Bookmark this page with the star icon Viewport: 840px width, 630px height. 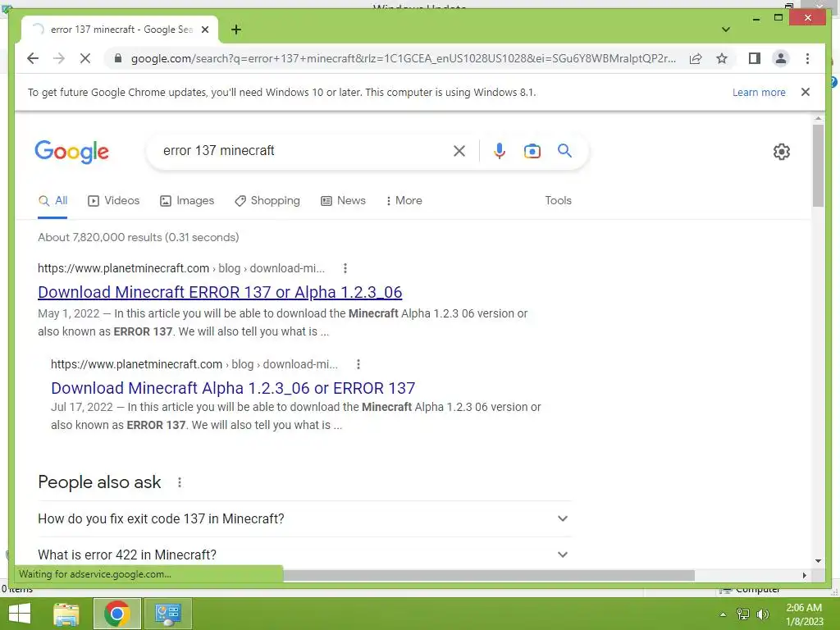click(x=722, y=58)
